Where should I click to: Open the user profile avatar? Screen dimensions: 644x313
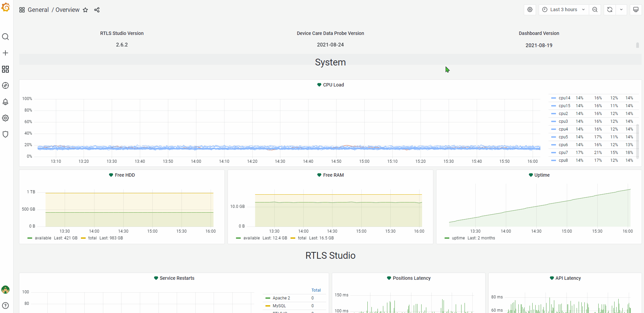tap(5, 290)
